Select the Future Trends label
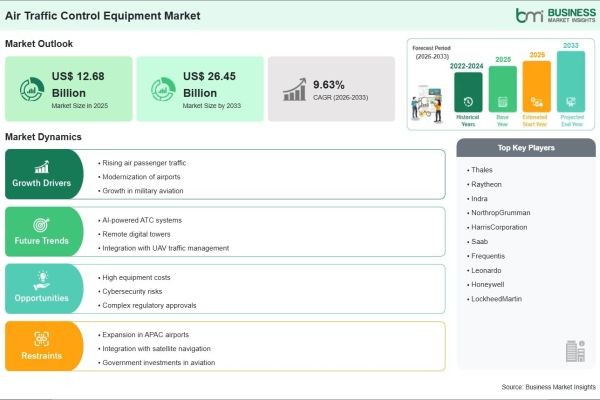Viewport: 600px width, 400px height. 41,241
